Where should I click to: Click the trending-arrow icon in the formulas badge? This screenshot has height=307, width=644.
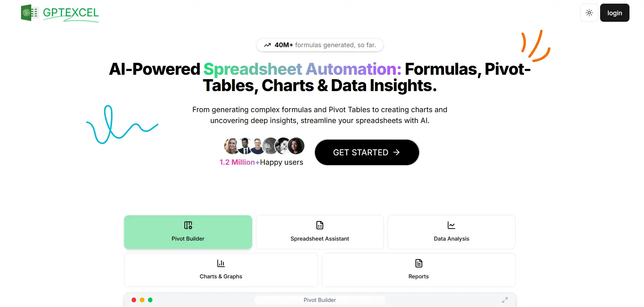pos(267,45)
